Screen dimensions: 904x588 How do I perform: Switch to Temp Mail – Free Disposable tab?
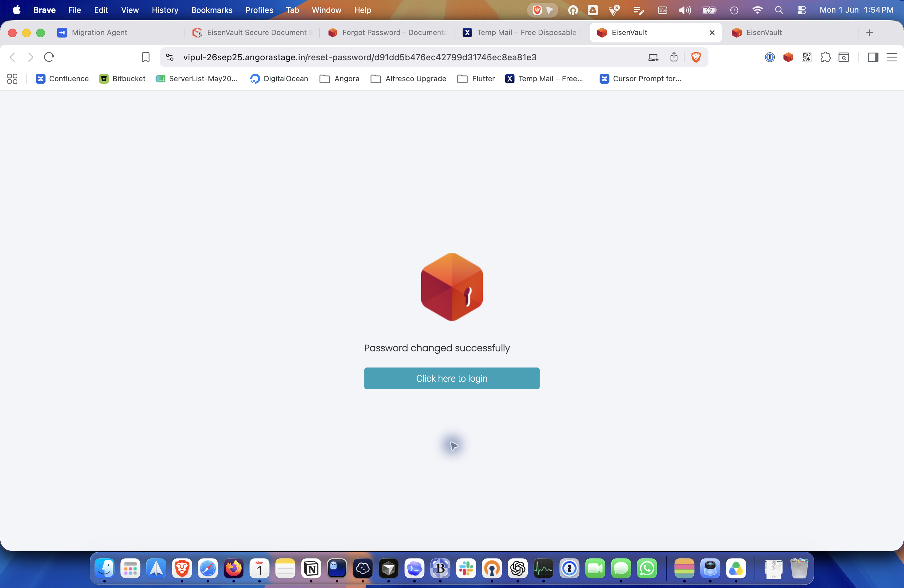pos(522,33)
